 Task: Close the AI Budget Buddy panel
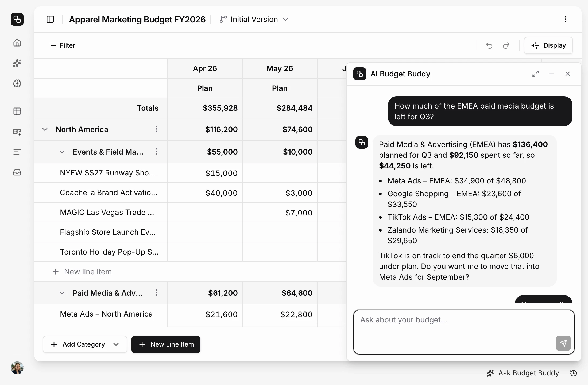point(568,74)
